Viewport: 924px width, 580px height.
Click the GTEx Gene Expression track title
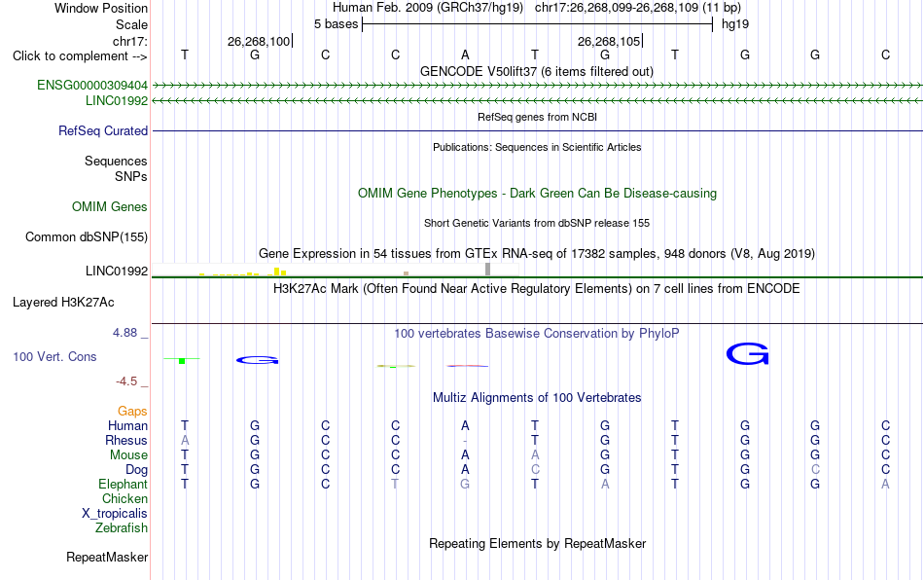click(x=537, y=253)
